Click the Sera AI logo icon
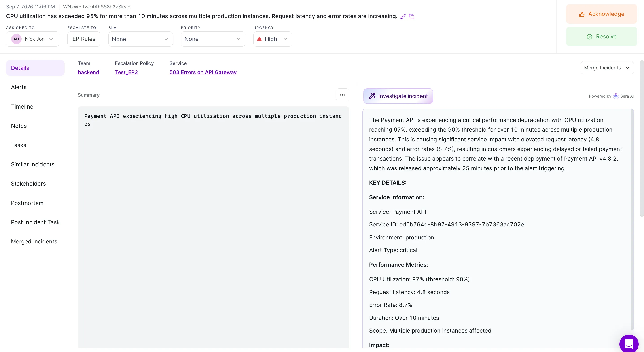Screen dimensions: 644x352 tap(616, 96)
